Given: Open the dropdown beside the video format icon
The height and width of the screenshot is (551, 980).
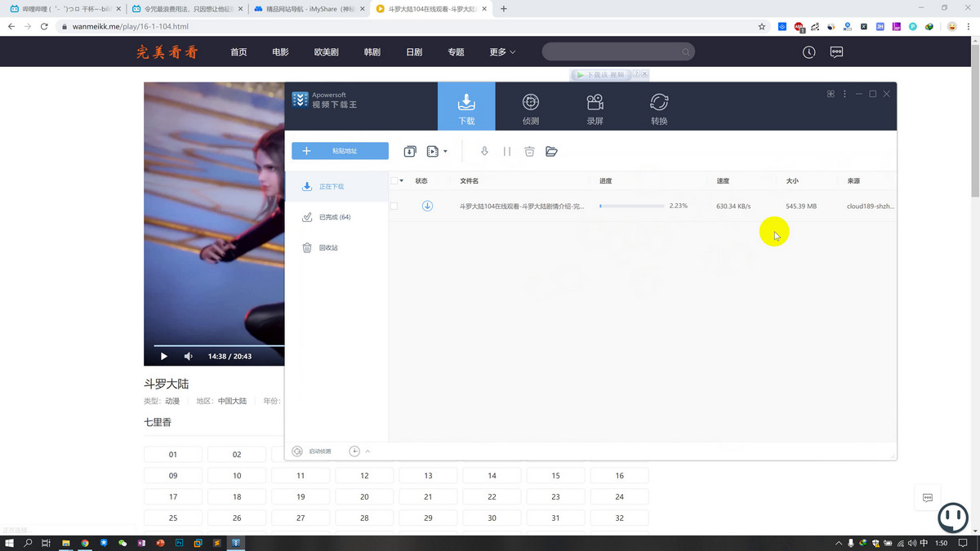Looking at the screenshot, I should click(446, 151).
